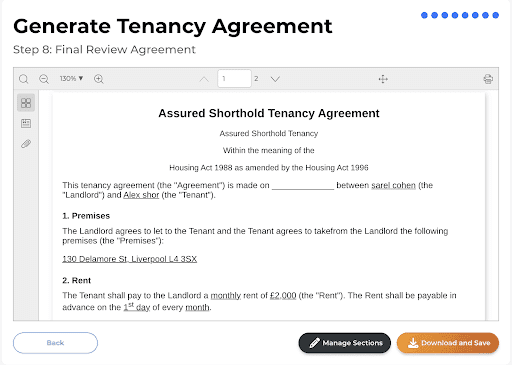The image size is (512, 365).
Task: Open the 130% zoom level dropdown
Action: 71,79
